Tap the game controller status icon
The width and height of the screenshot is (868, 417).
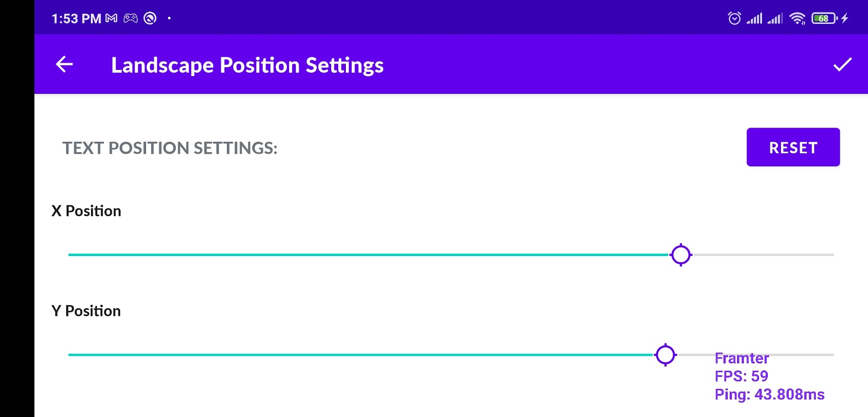pos(130,19)
